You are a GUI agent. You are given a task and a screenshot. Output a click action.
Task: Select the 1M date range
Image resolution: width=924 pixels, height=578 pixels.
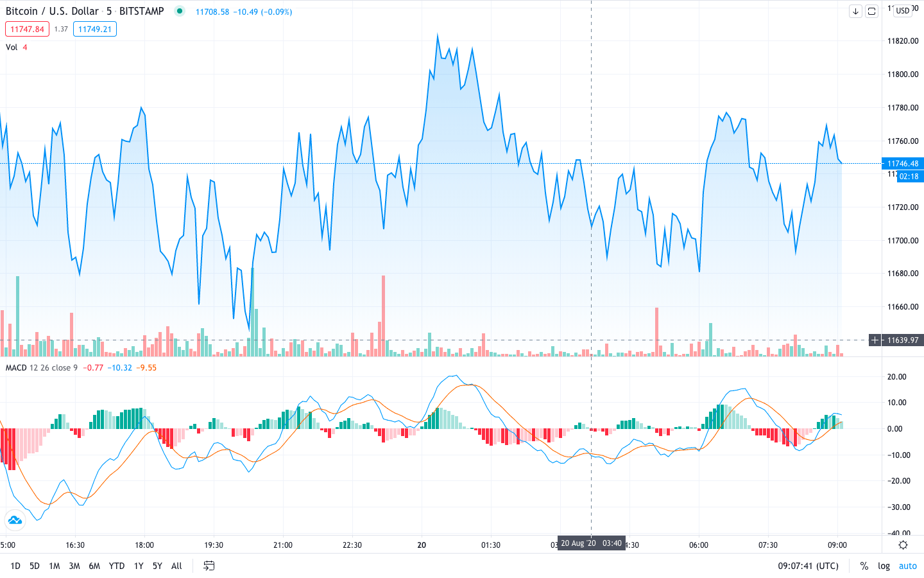(55, 566)
